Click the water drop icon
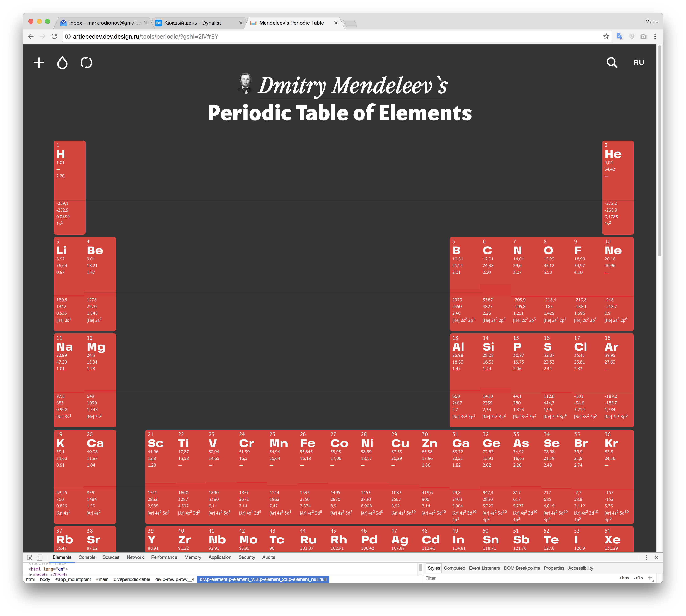The image size is (686, 616). 62,63
